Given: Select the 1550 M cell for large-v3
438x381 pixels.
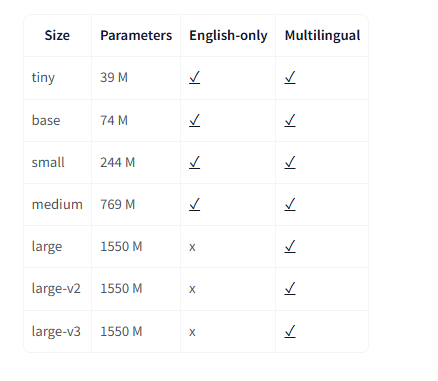Looking at the screenshot, I should (x=136, y=331).
